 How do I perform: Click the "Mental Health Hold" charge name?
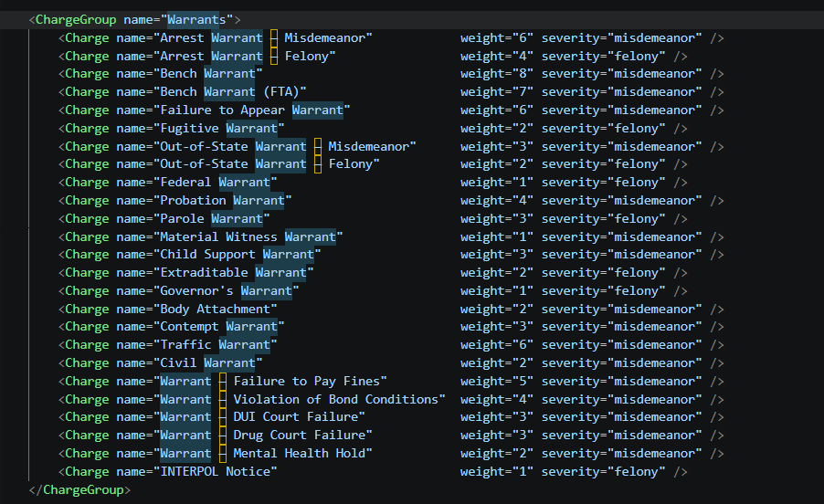click(x=300, y=454)
